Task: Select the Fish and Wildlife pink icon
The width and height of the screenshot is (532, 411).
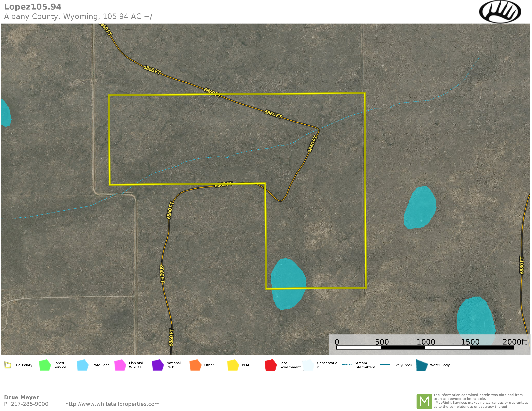Action: pos(120,365)
